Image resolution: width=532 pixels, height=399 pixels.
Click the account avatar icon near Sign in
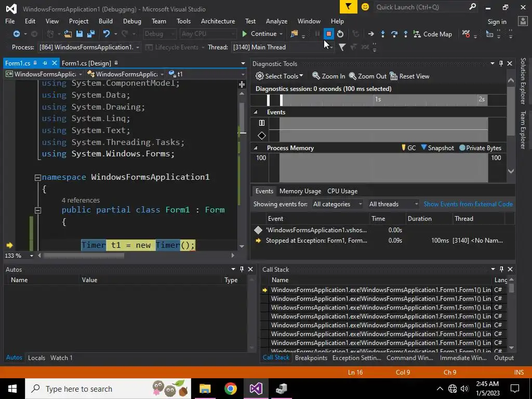click(x=523, y=21)
